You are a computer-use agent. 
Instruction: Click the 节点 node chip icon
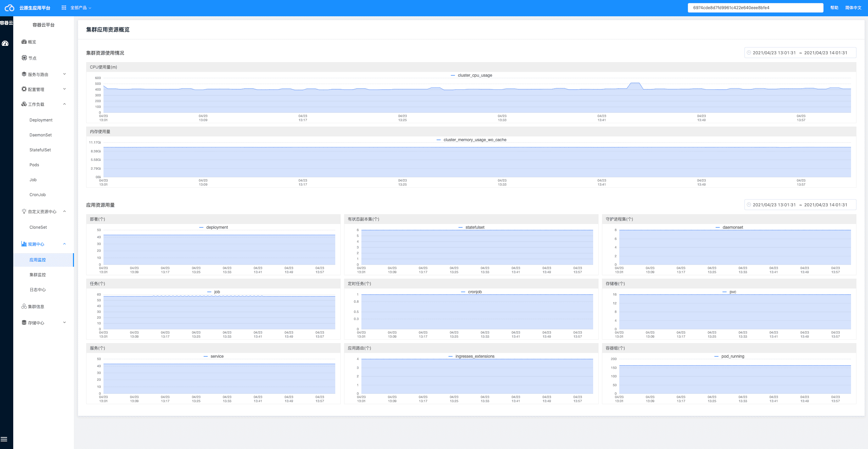click(24, 58)
